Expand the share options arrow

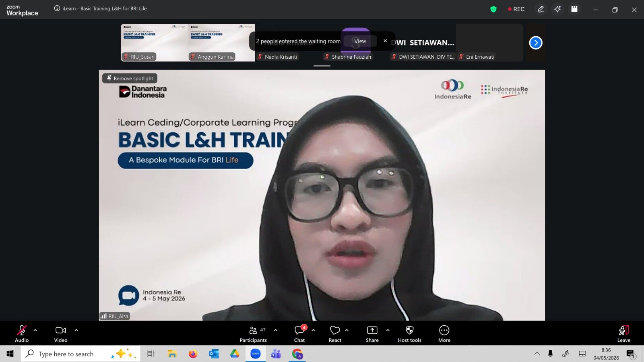click(388, 330)
